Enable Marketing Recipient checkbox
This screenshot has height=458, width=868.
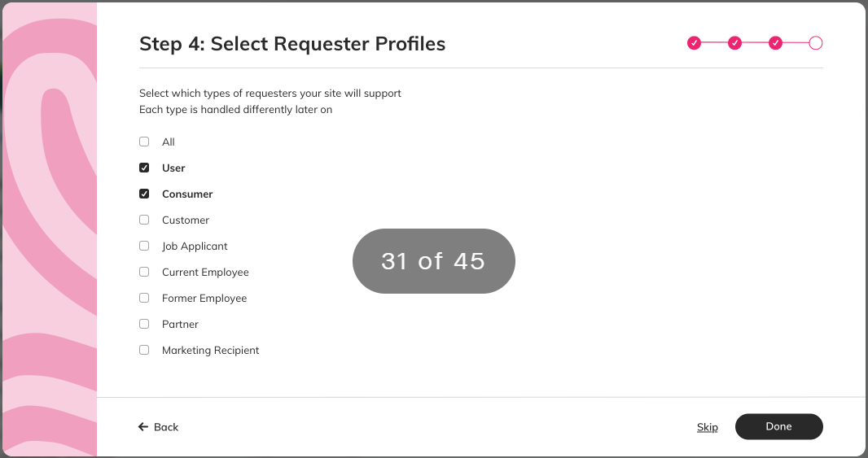click(144, 350)
